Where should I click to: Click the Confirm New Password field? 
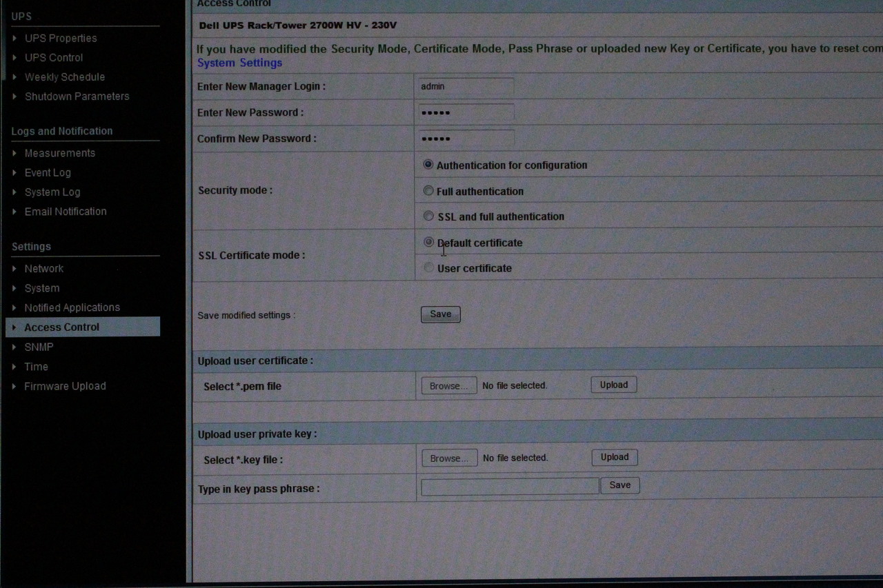pyautogui.click(x=466, y=138)
